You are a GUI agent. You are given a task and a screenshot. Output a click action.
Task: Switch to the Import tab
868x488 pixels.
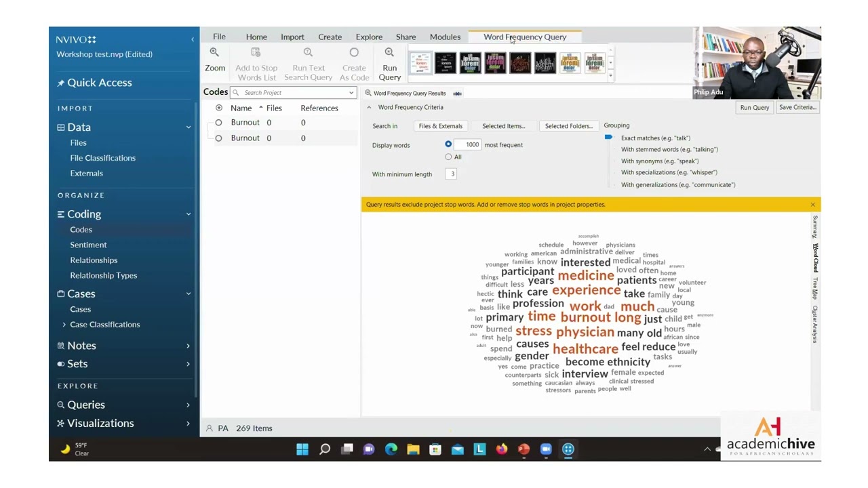(x=292, y=37)
